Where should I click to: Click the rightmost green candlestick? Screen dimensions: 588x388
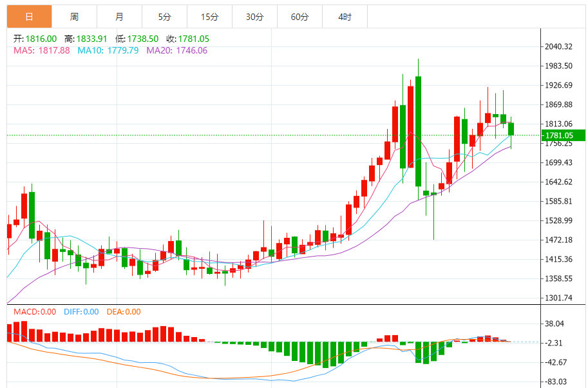(x=511, y=129)
